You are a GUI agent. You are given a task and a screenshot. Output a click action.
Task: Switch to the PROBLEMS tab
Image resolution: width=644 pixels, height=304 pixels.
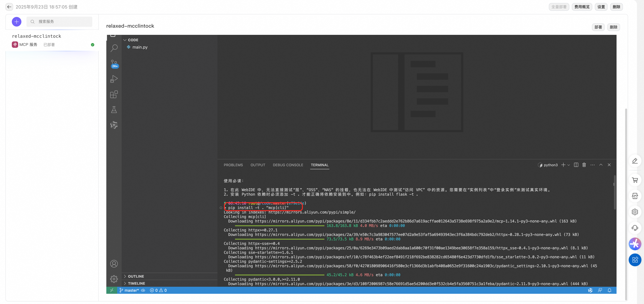(233, 165)
